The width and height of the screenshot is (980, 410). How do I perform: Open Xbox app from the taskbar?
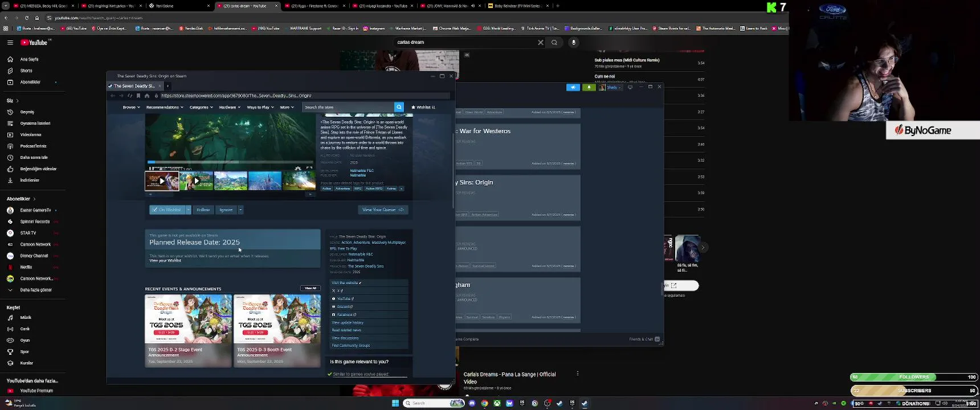coord(497,403)
